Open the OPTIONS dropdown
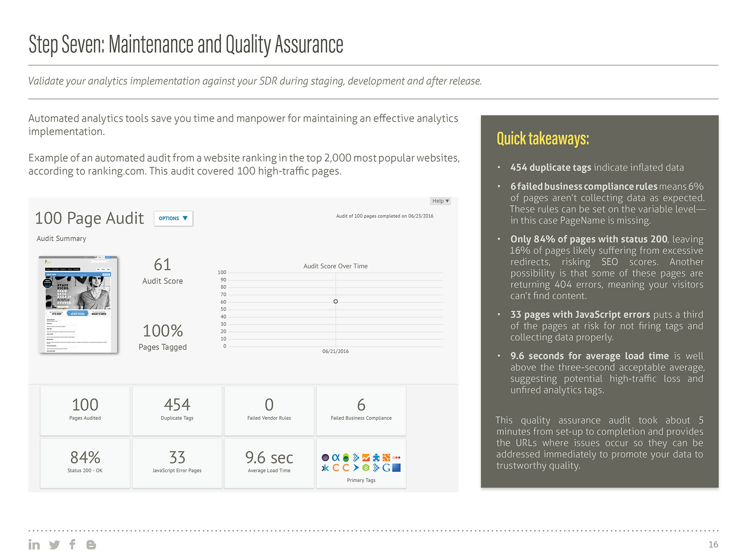747x560 pixels. tap(173, 219)
